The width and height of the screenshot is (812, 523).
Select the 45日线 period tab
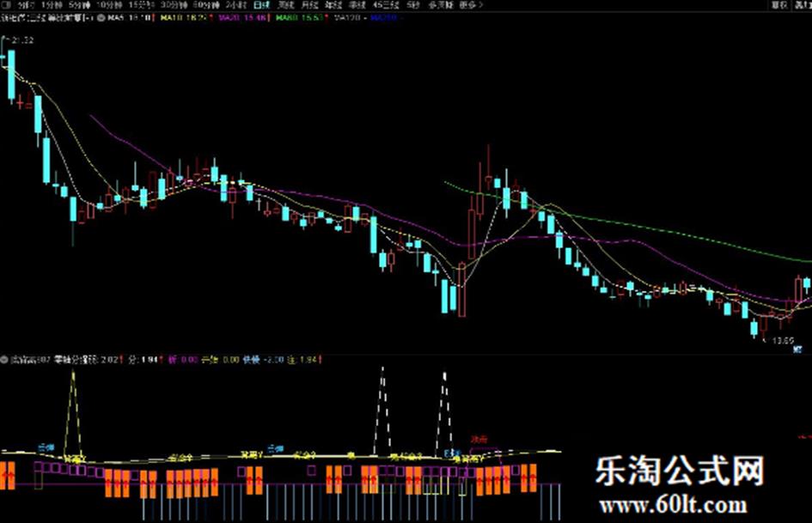[386, 5]
